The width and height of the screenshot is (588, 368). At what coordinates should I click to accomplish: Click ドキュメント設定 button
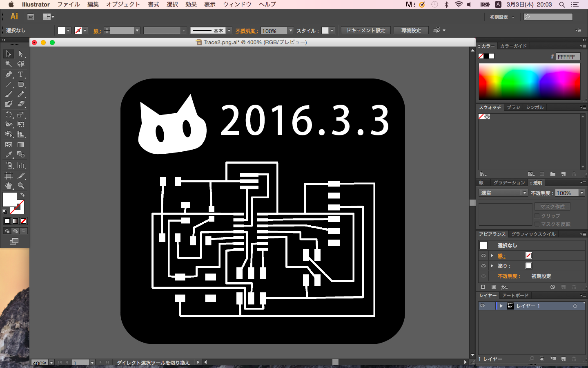point(366,31)
